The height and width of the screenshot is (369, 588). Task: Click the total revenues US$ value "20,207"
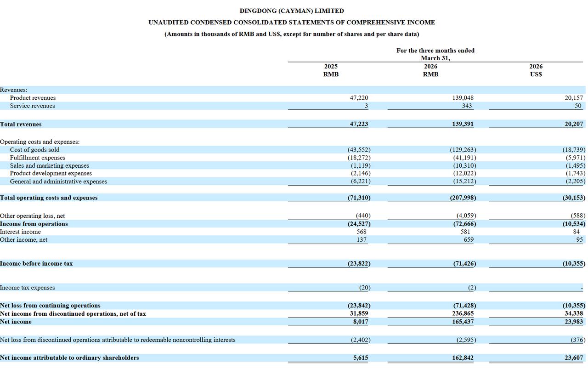574,124
